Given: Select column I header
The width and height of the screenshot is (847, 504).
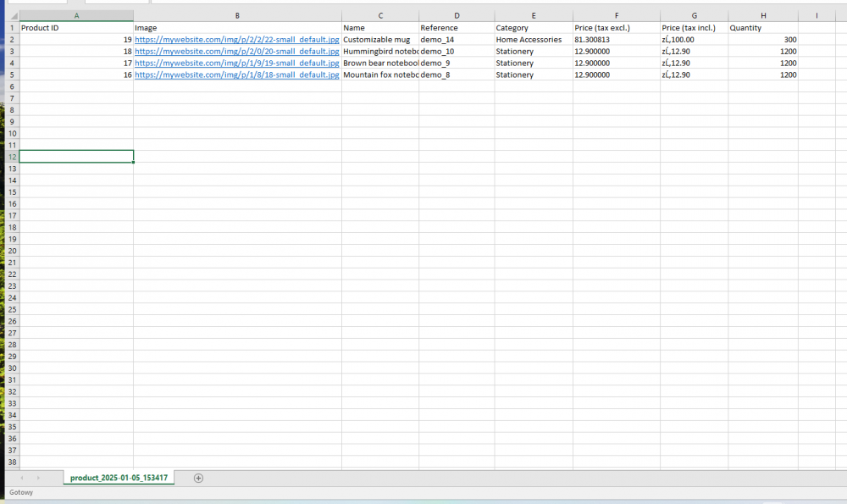Looking at the screenshot, I should click(x=817, y=15).
